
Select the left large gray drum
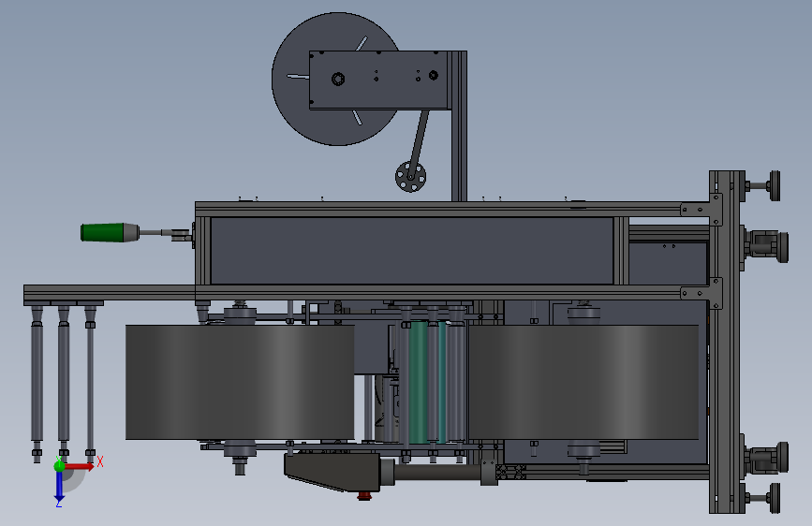pyautogui.click(x=240, y=382)
